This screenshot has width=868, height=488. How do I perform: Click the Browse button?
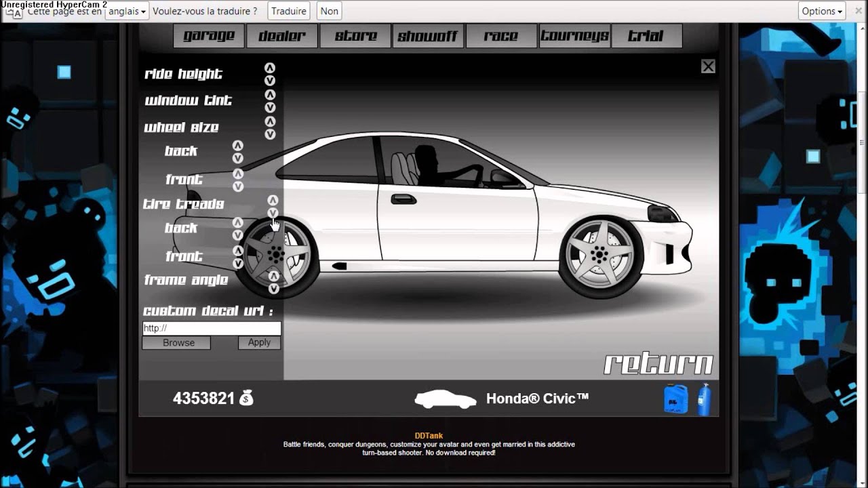[176, 343]
